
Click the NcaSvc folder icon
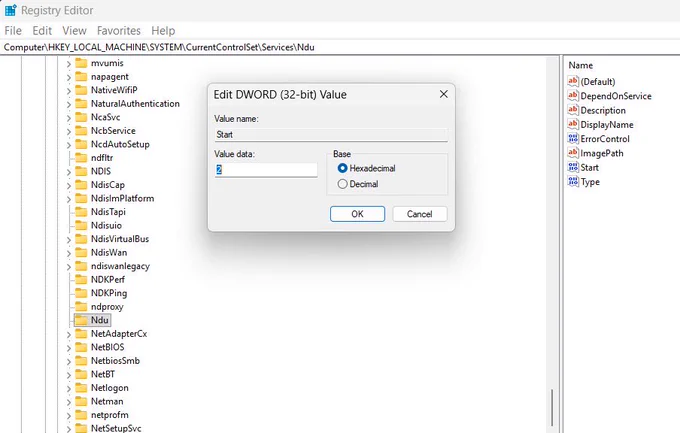tap(81, 117)
